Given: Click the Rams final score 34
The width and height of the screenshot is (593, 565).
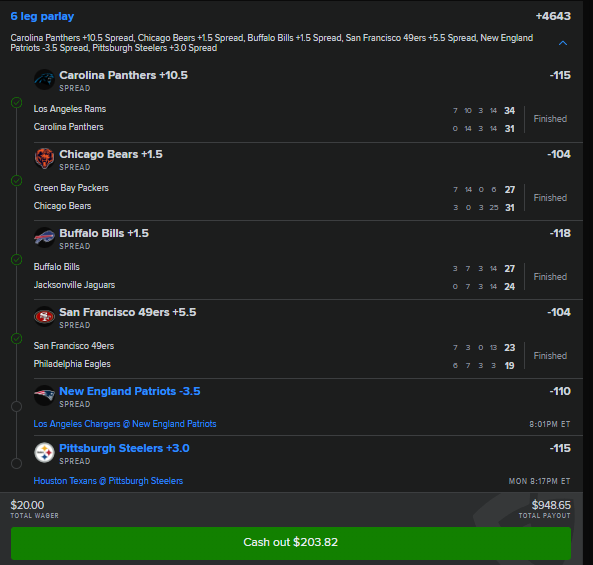Looking at the screenshot, I should pyautogui.click(x=509, y=111).
